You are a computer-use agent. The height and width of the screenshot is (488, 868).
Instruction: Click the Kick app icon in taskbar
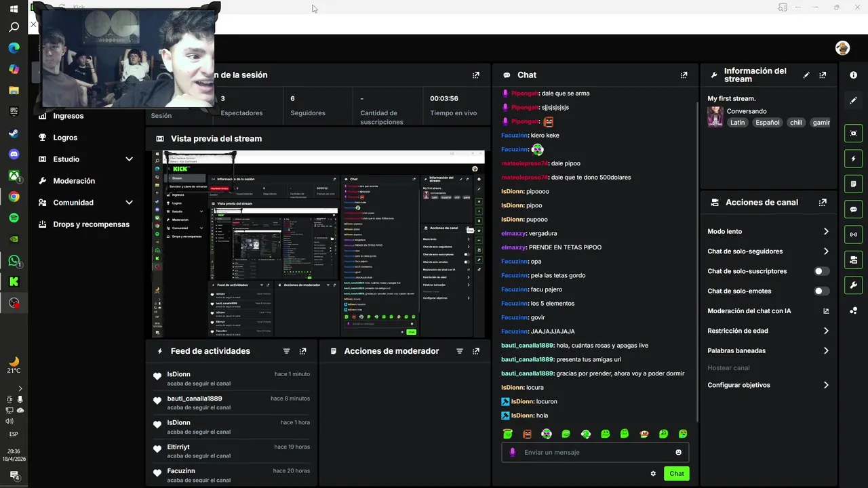tap(14, 282)
